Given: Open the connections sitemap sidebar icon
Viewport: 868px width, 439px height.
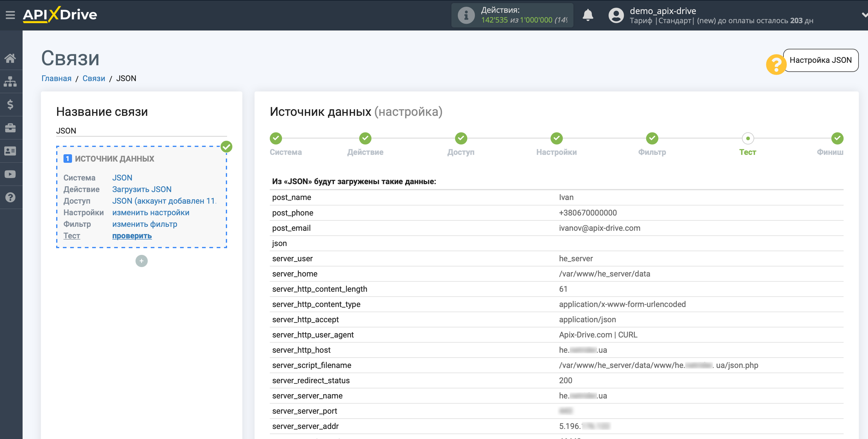Looking at the screenshot, I should (10, 81).
